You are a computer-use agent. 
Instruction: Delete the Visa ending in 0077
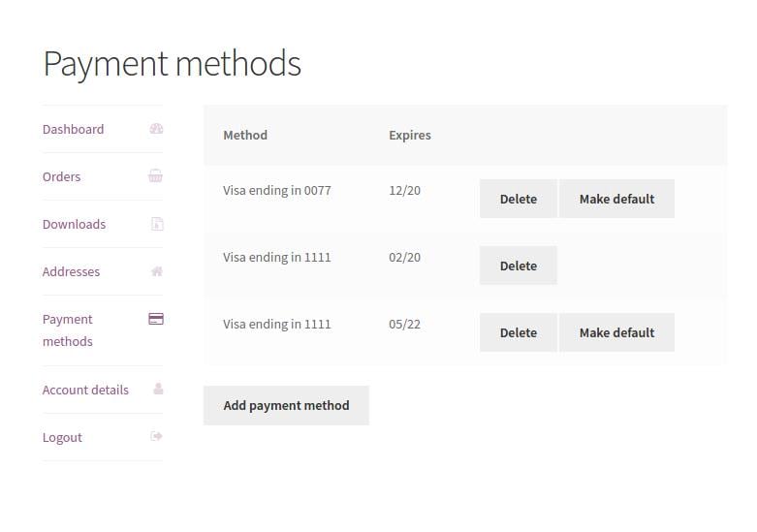518,199
